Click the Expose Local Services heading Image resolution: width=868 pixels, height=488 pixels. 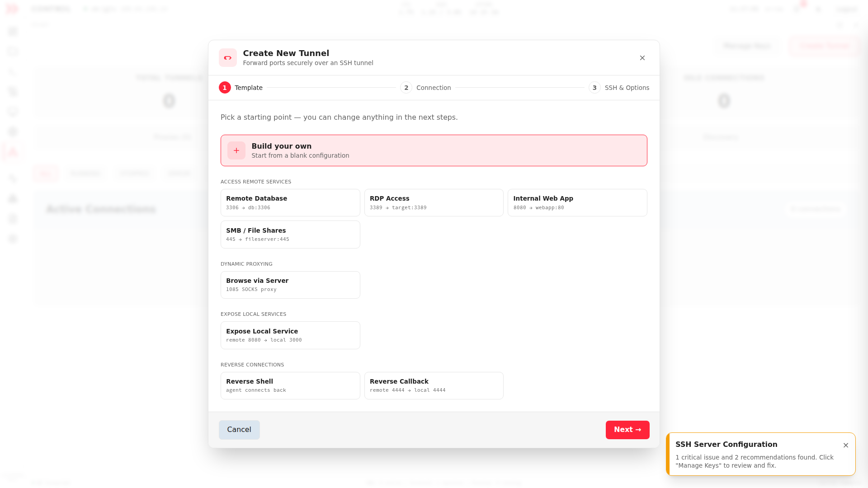click(253, 314)
